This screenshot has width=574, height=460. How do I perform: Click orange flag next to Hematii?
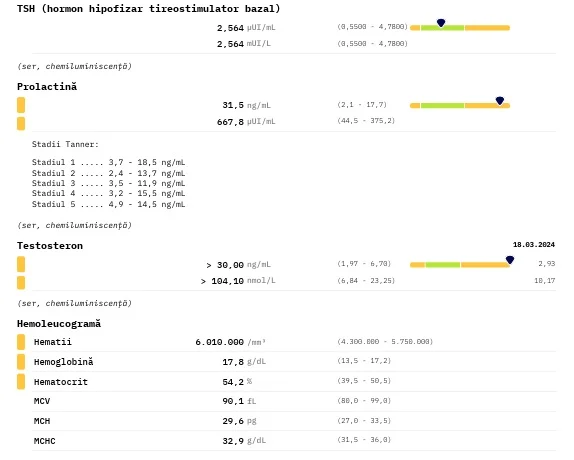click(x=21, y=342)
